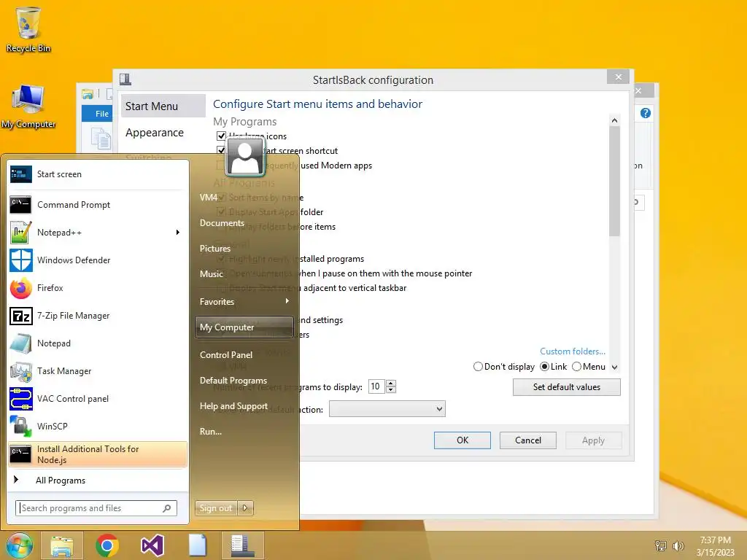Open File Explorer from taskbar
This screenshot has height=560, width=747.
coord(62,545)
